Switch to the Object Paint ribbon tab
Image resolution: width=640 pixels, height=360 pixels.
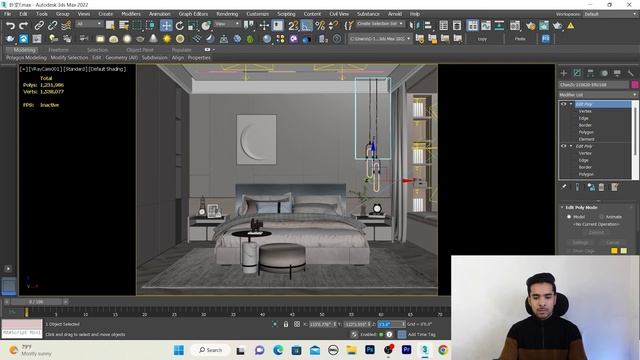pos(140,50)
